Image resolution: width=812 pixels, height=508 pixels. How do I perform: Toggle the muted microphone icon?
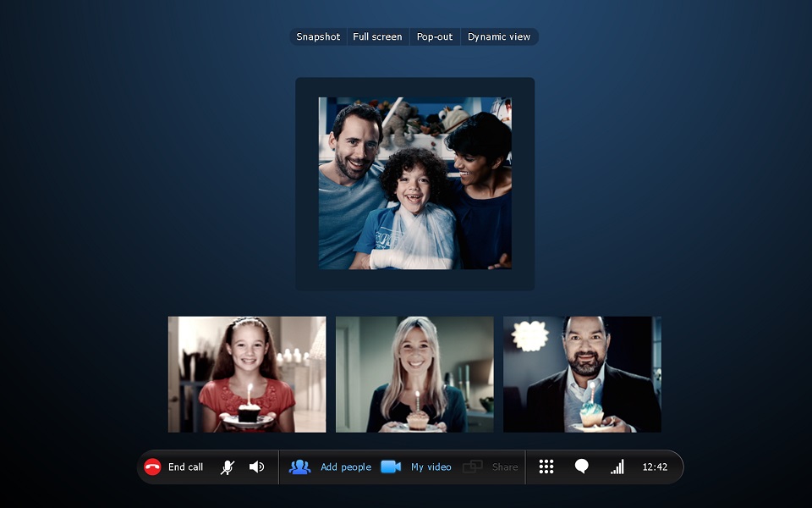pyautogui.click(x=228, y=467)
